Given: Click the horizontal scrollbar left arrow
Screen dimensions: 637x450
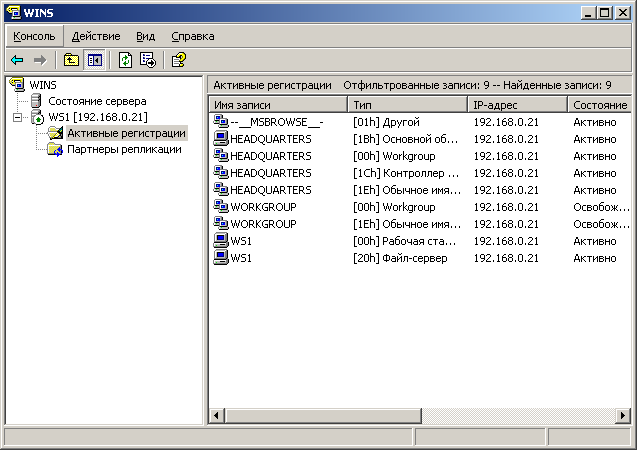Looking at the screenshot, I should 217,415.
